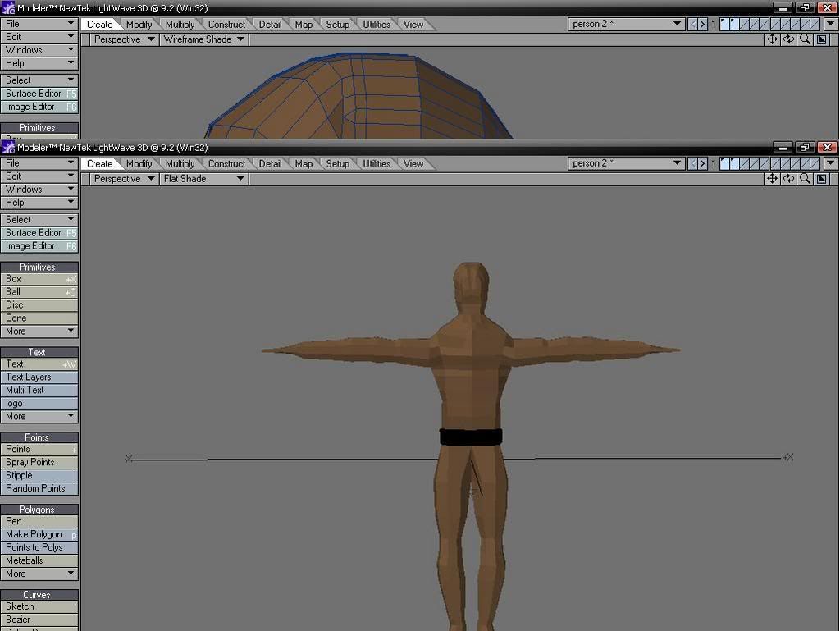Switch to Detail tab in lower window

270,164
